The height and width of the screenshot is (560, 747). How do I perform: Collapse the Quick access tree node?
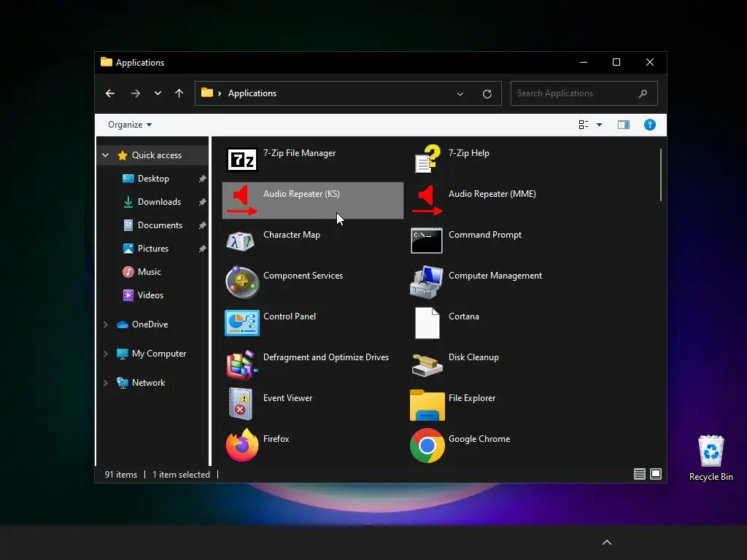pyautogui.click(x=105, y=155)
